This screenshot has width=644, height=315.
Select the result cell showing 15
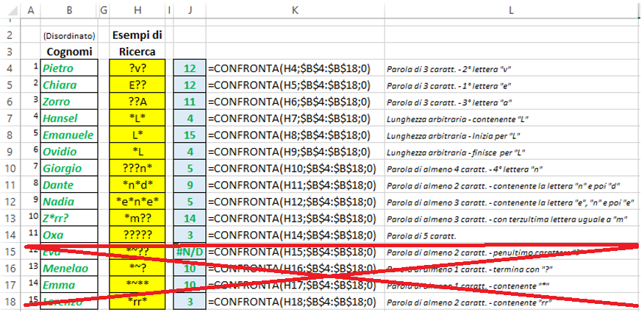pos(190,135)
